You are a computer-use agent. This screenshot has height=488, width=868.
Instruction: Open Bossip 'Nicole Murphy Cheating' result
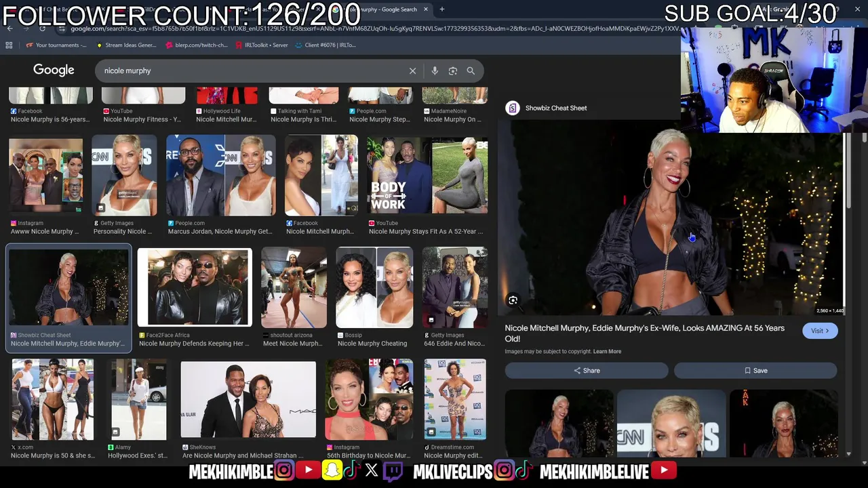(374, 288)
